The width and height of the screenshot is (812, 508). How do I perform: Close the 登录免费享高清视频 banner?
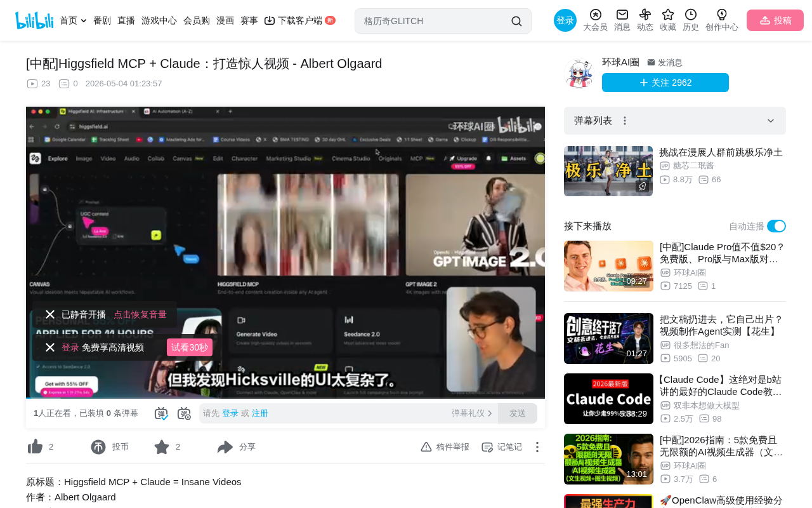click(50, 347)
